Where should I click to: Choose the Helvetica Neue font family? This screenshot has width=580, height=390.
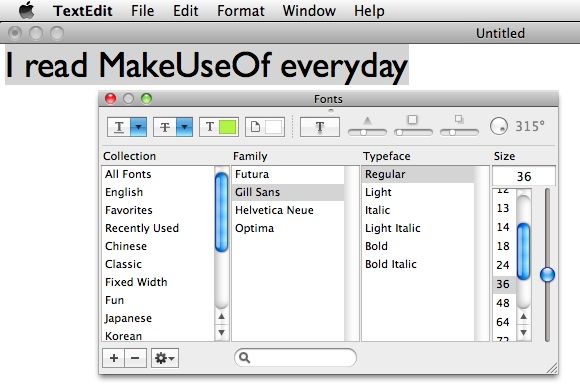288,210
